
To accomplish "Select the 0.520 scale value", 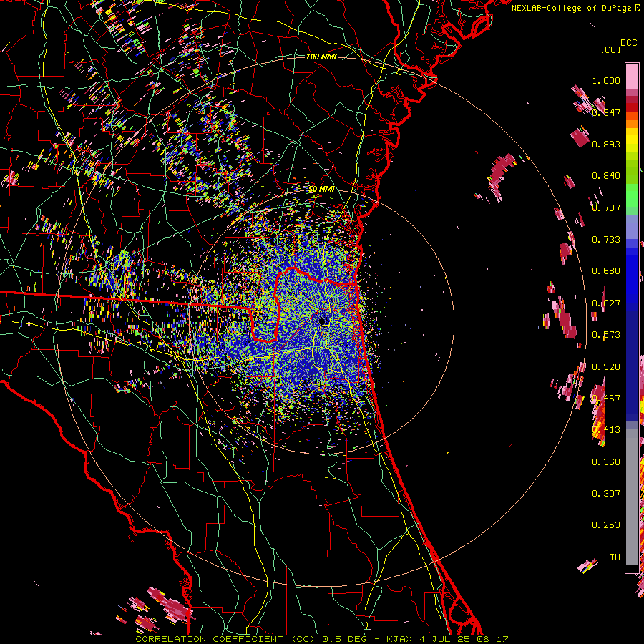I will coord(606,367).
